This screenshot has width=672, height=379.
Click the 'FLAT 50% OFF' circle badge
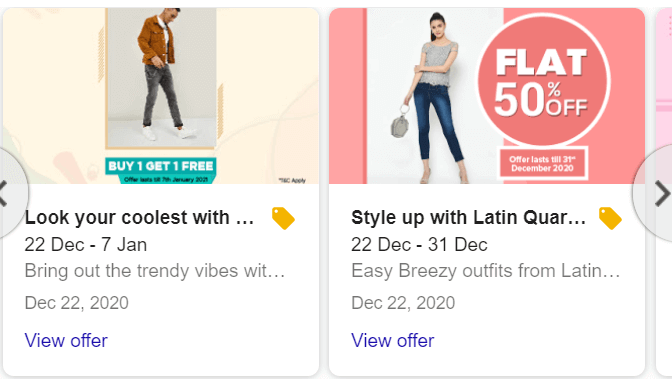[x=543, y=80]
